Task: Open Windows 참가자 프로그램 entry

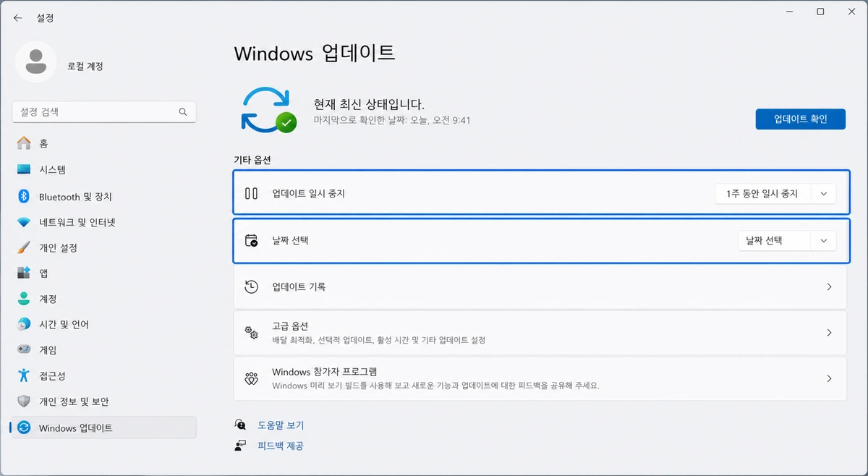Action: click(540, 378)
